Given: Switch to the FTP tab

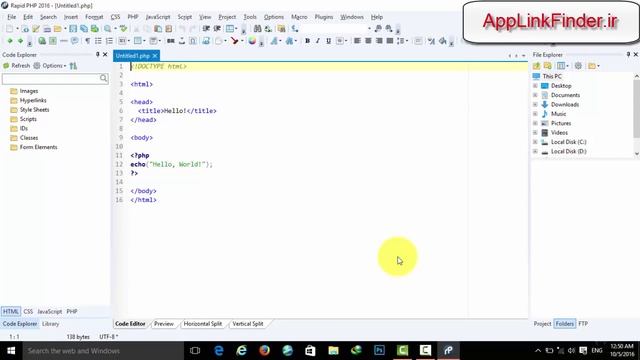Looking at the screenshot, I should 583,324.
